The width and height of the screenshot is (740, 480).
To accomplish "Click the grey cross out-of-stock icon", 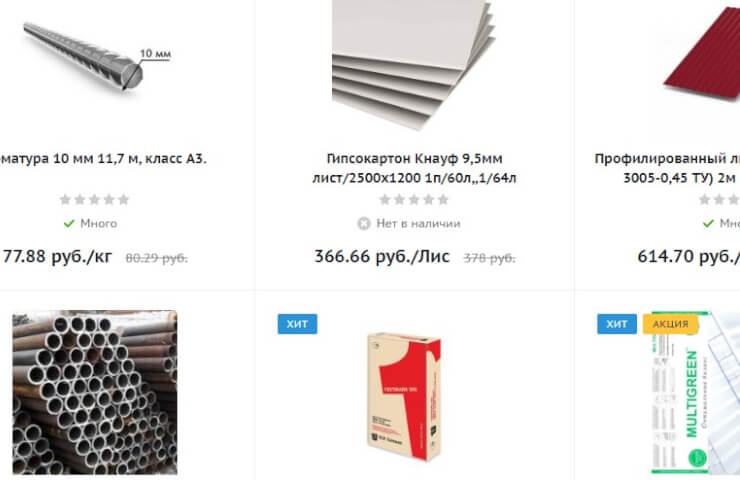I will pyautogui.click(x=363, y=223).
